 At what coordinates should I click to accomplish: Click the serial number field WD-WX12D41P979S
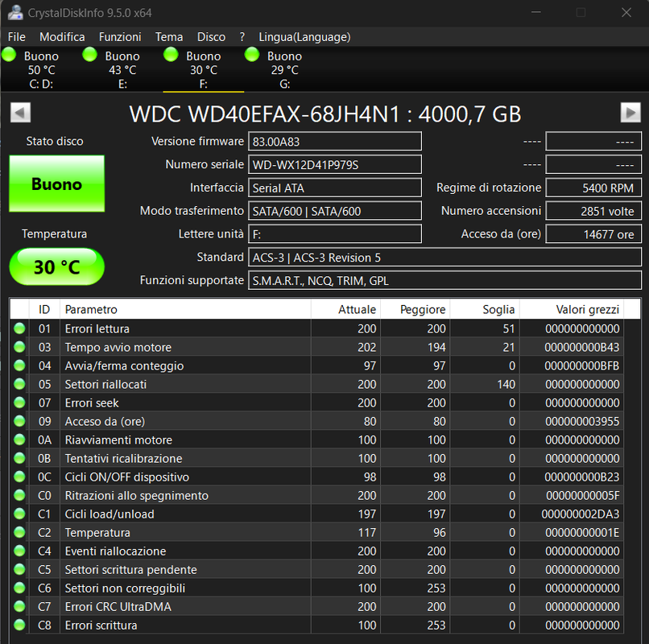pos(335,165)
